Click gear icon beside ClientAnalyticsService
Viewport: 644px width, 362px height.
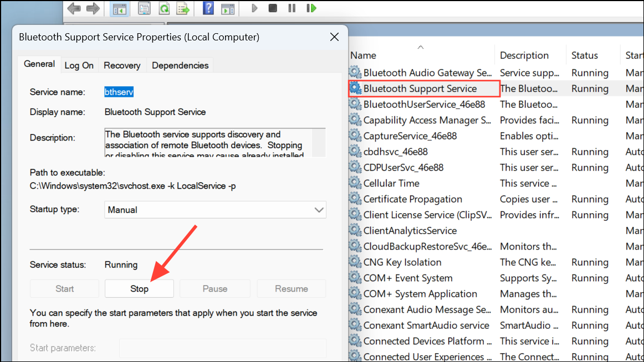355,230
